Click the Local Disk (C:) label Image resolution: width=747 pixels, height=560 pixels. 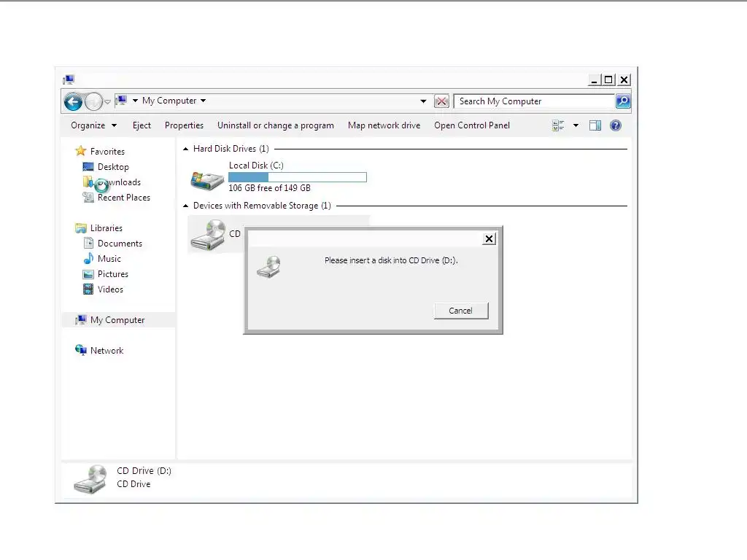pos(256,166)
